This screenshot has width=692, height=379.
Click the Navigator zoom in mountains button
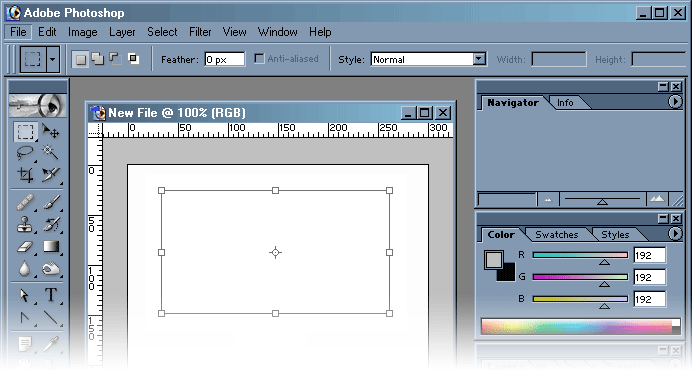pyautogui.click(x=657, y=199)
